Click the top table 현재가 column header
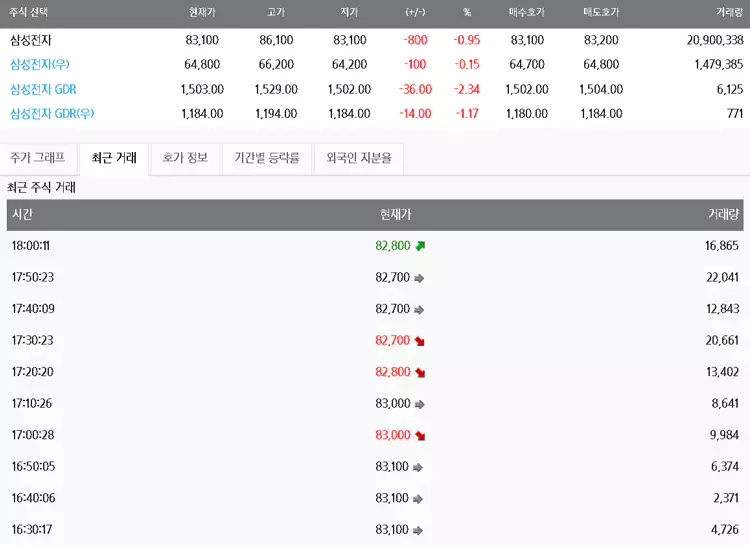 202,12
